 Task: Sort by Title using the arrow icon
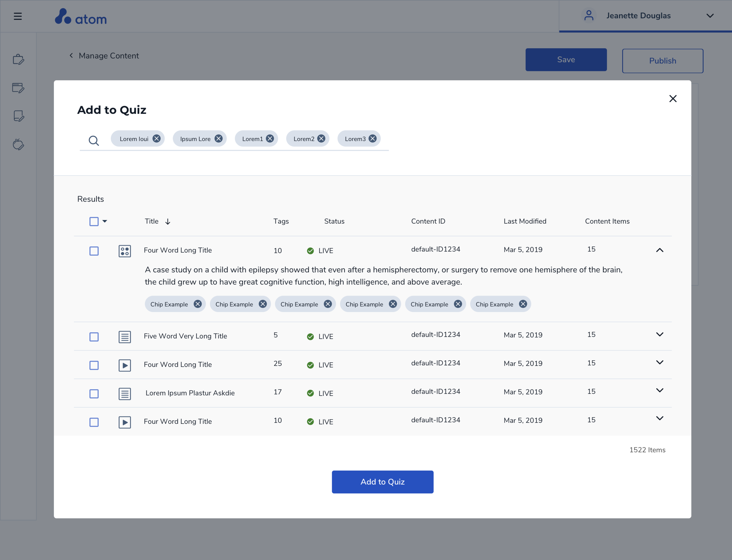(168, 222)
